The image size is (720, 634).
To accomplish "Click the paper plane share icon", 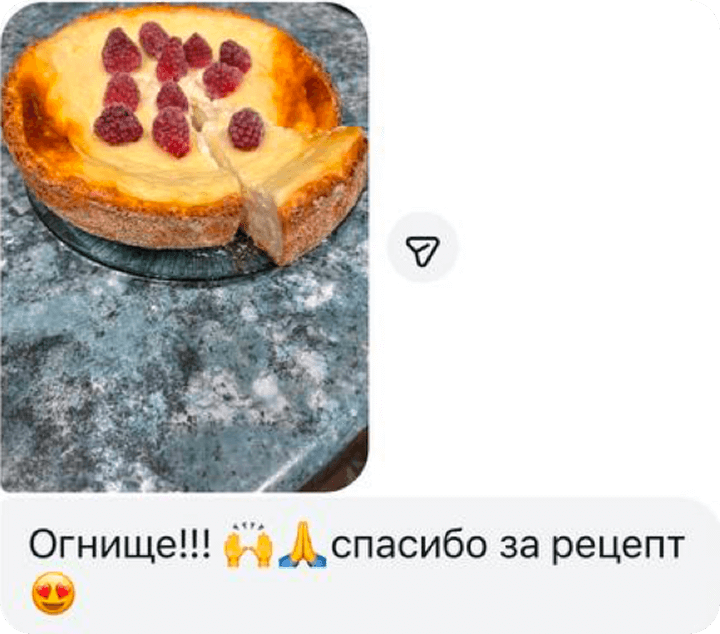I will [x=423, y=250].
